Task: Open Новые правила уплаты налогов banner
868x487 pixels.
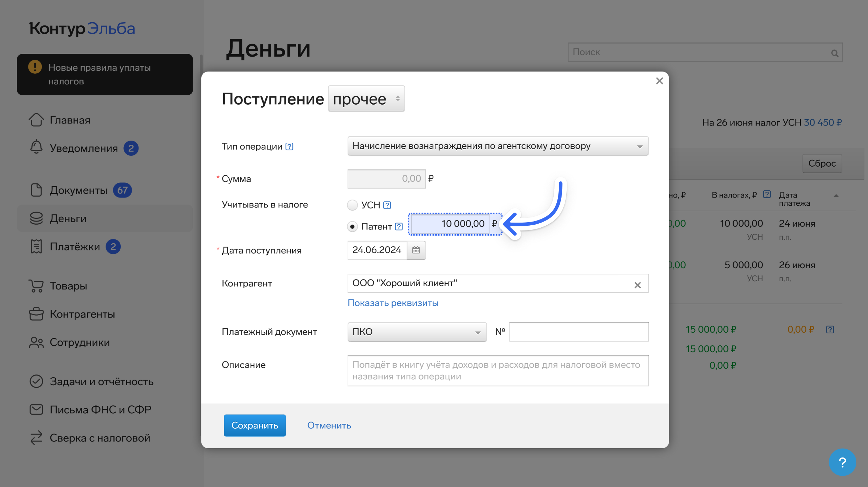Action: 105,74
